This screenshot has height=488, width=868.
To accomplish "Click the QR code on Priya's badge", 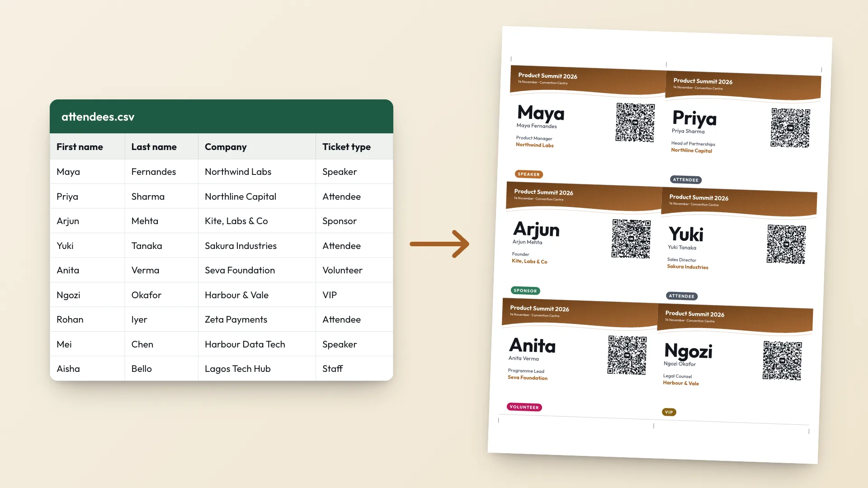I will tap(790, 128).
